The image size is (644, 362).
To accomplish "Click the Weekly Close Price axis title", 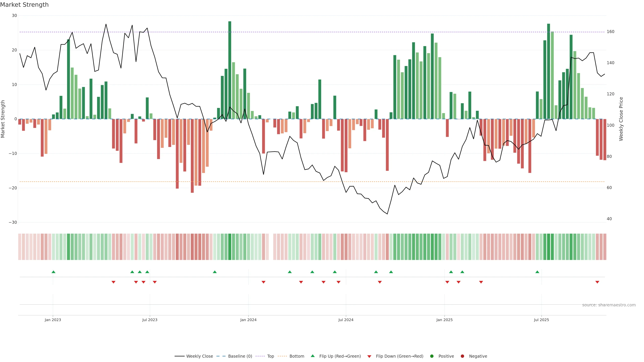I will coord(621,119).
